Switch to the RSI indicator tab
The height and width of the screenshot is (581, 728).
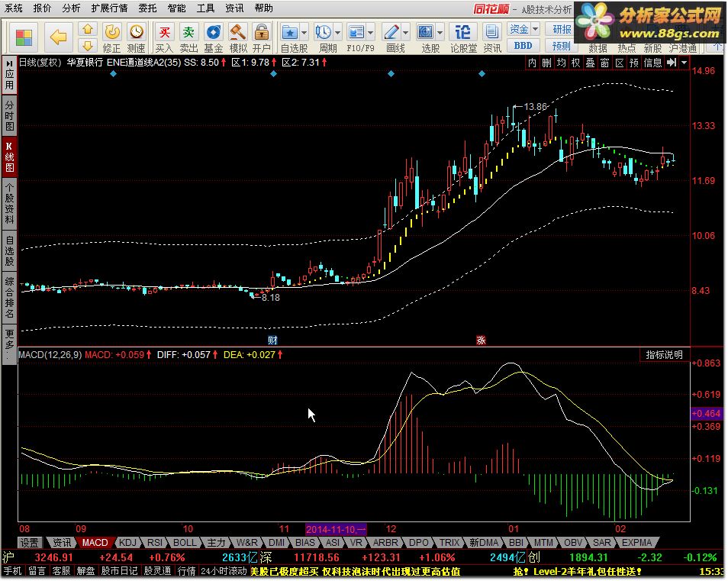(155, 543)
